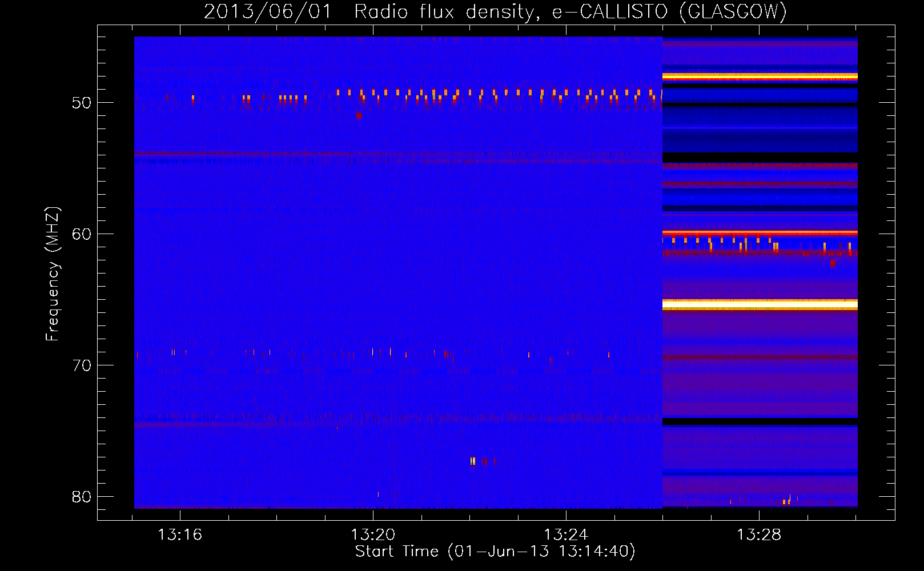This screenshot has width=924, height=571.
Task: Click the '50' frequency tick label
Action: click(x=82, y=103)
